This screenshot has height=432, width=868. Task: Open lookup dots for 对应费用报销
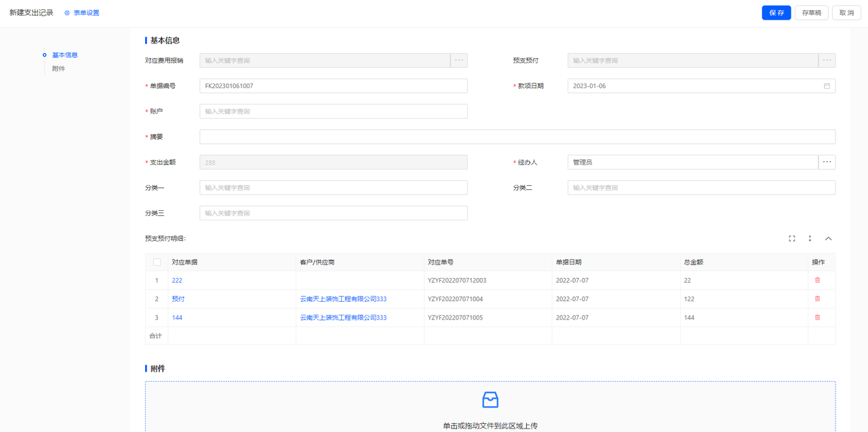459,60
